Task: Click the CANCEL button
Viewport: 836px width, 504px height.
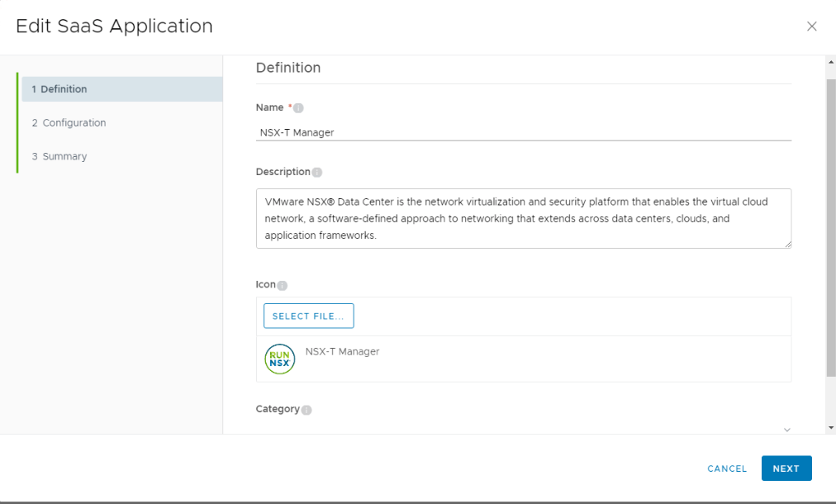Action: [x=727, y=468]
